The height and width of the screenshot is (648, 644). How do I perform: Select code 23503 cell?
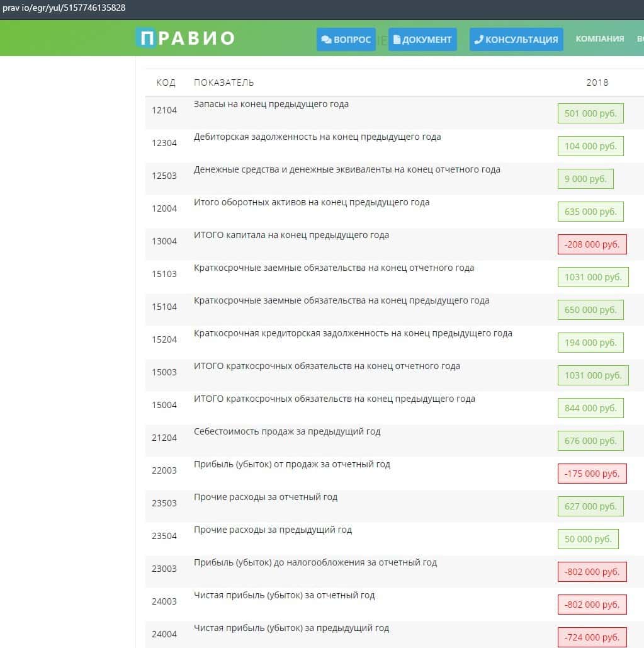(x=164, y=503)
